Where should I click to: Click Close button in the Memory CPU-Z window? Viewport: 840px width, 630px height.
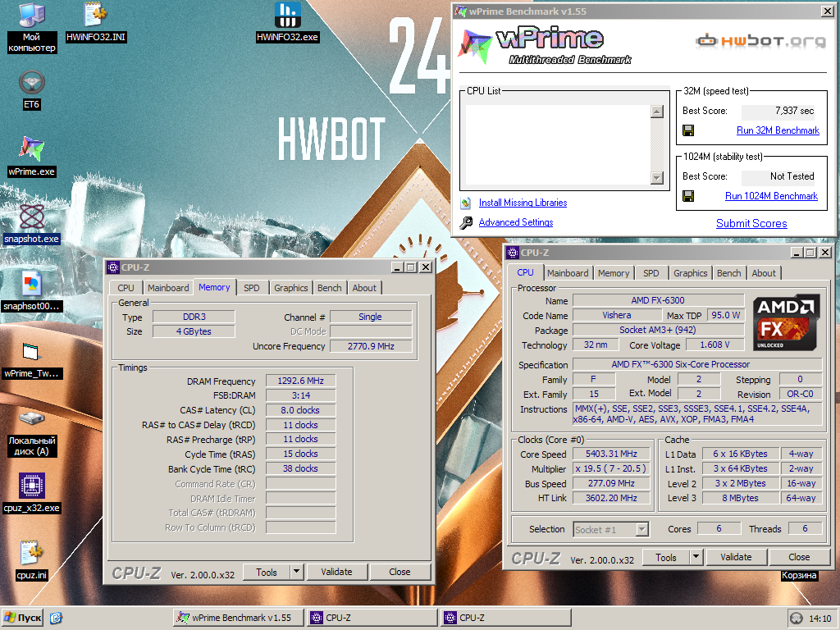click(399, 572)
